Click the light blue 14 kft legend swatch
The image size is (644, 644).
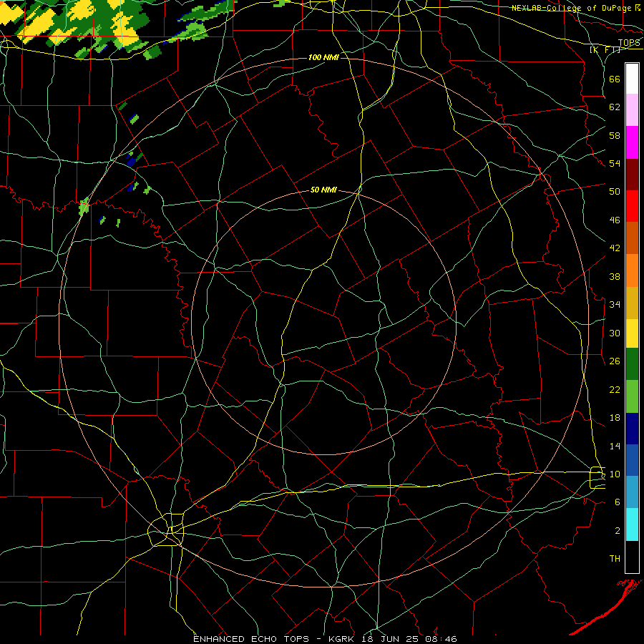point(632,492)
